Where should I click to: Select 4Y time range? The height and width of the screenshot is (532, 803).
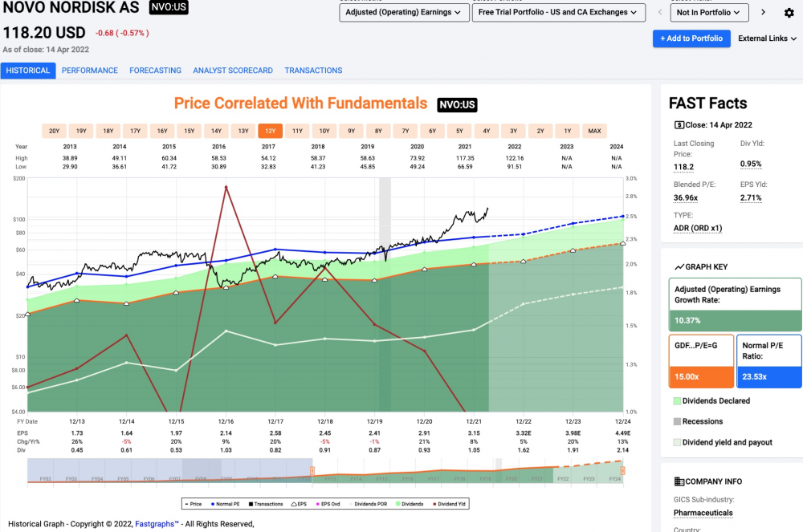(487, 131)
